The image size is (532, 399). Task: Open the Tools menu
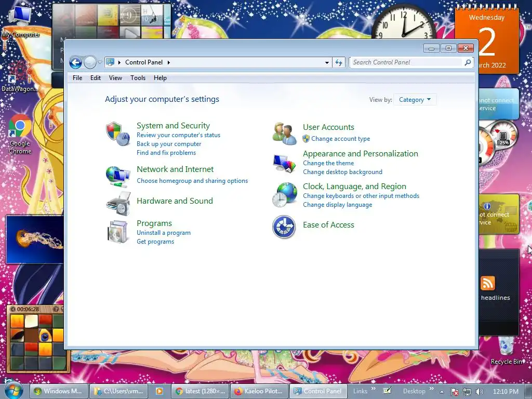click(x=138, y=78)
